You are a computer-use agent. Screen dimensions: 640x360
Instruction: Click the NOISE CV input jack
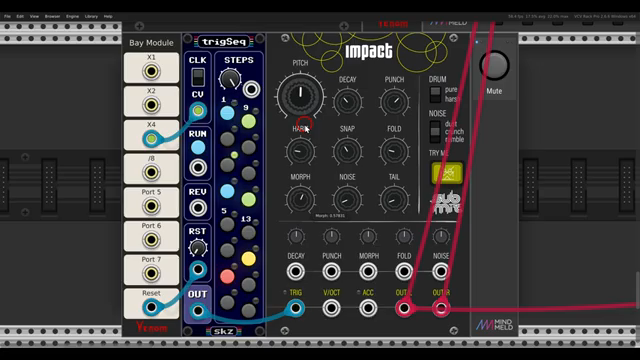coord(441,271)
